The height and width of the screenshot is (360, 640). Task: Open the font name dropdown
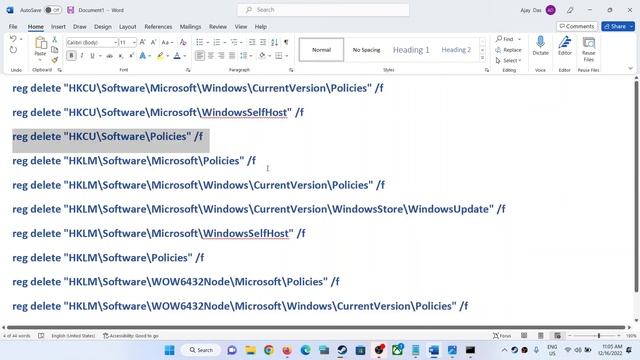pos(116,42)
